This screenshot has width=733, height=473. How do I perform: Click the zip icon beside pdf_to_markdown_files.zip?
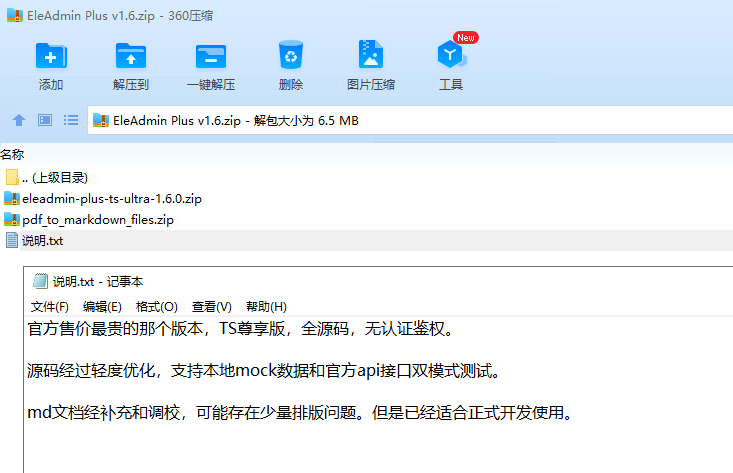pos(12,220)
